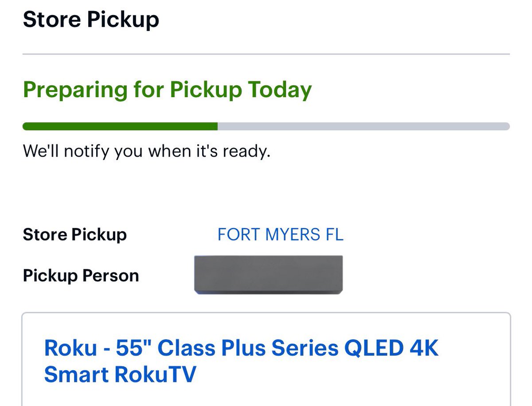
Task: Click the far left start of the progress bar
Action: (26, 126)
